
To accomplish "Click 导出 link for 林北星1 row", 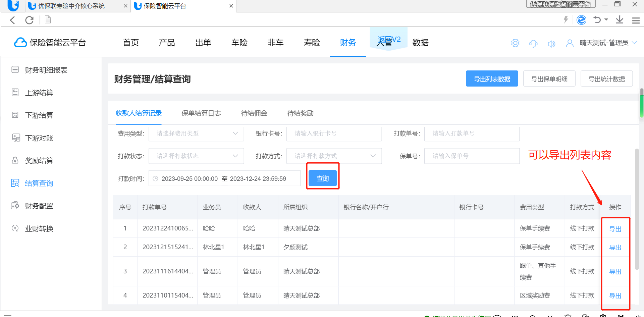I will pyautogui.click(x=615, y=247).
